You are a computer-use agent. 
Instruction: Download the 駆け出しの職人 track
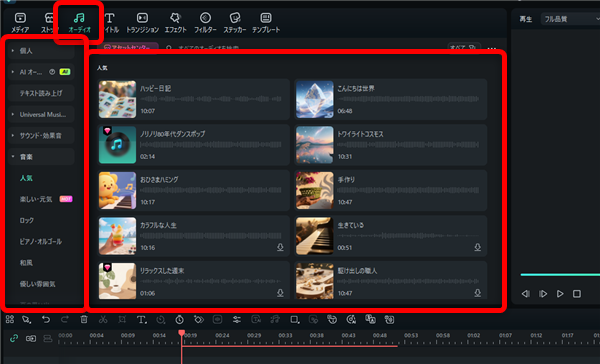478,293
